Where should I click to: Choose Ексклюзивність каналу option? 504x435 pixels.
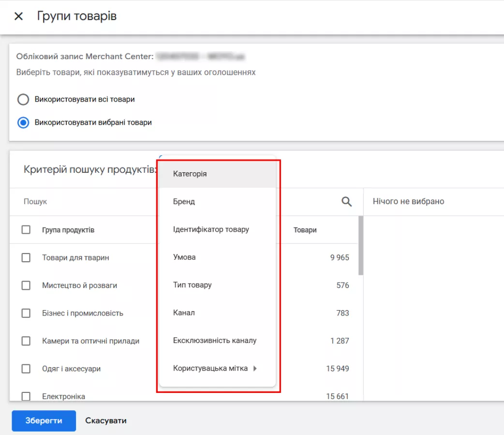coord(215,341)
